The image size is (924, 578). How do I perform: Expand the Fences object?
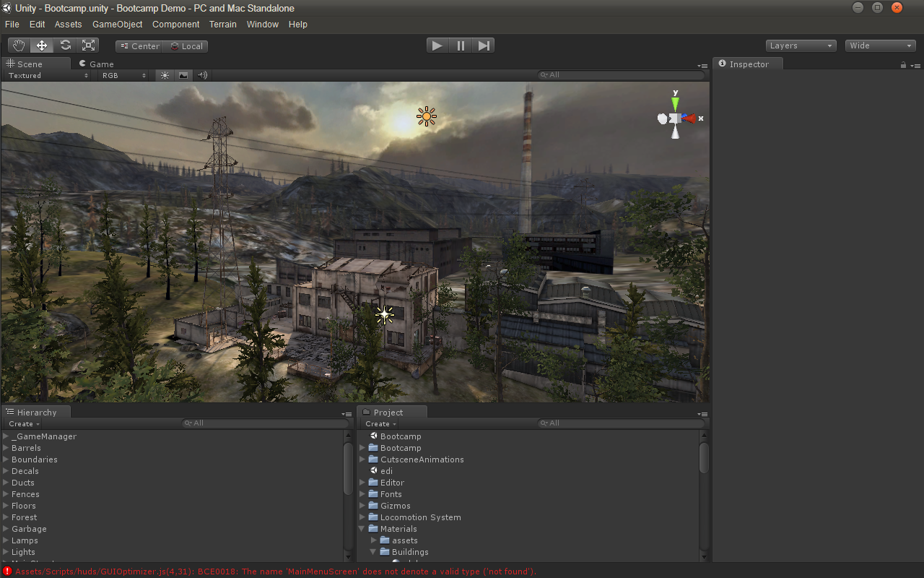(6, 494)
